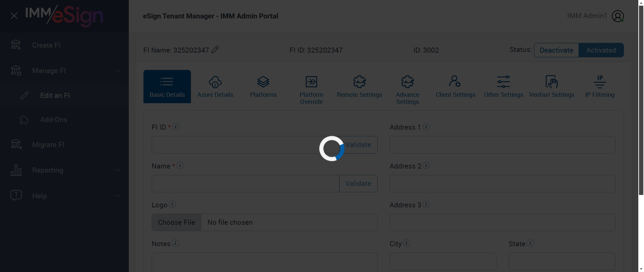Show info tooltip for City field
This screenshot has height=272, width=644.
[407, 243]
